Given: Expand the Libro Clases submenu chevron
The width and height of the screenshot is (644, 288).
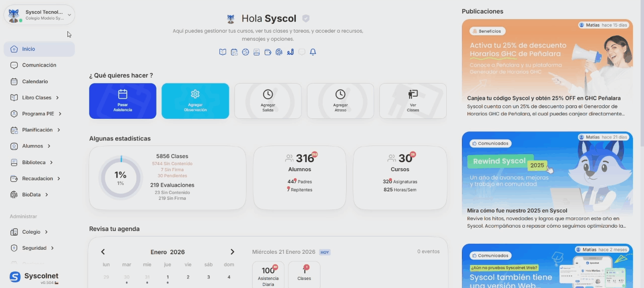Looking at the screenshot, I should click(x=57, y=98).
